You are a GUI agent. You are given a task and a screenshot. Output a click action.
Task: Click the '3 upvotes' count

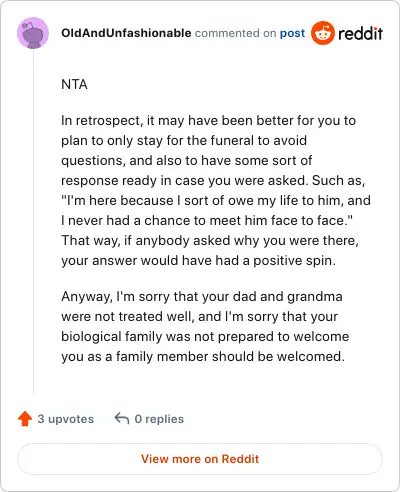coord(66,419)
